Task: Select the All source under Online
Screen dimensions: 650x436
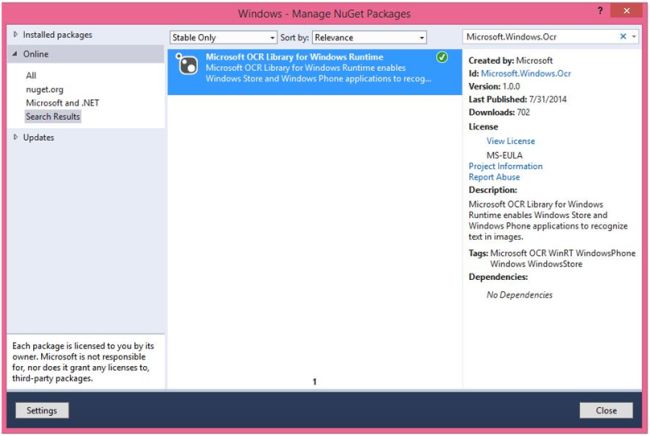Action: pos(31,75)
